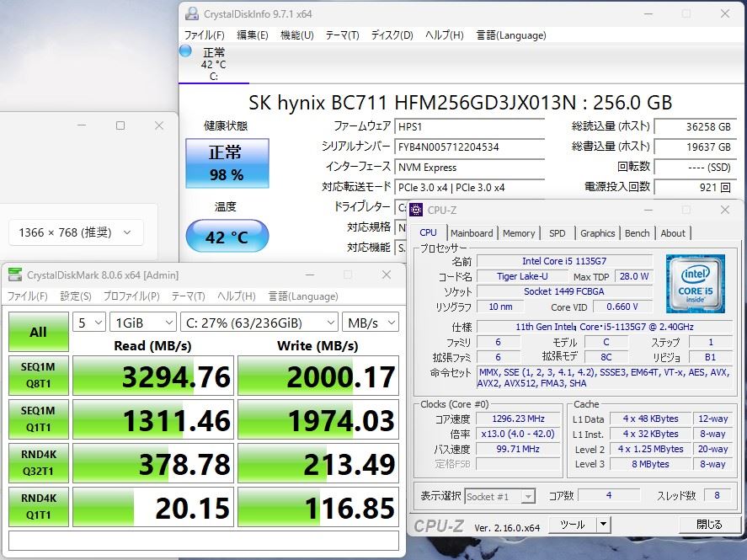Run all benchmarks with All button

point(38,332)
